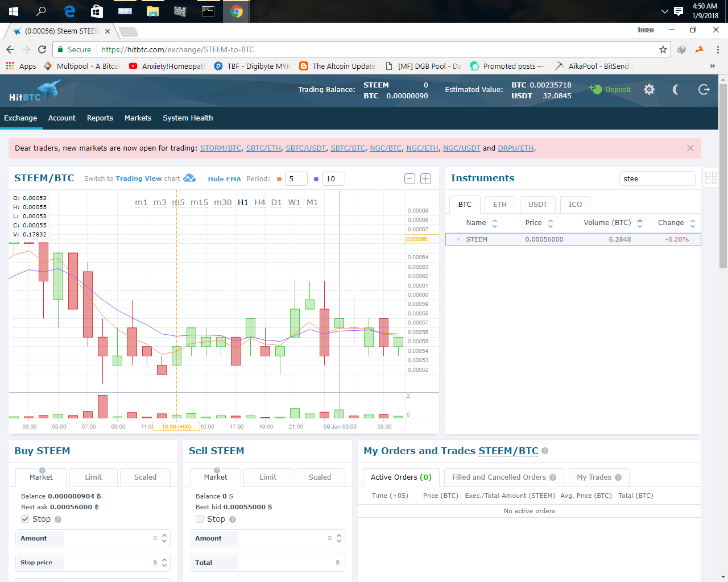
Task: Click the Deposit button
Action: [x=610, y=89]
